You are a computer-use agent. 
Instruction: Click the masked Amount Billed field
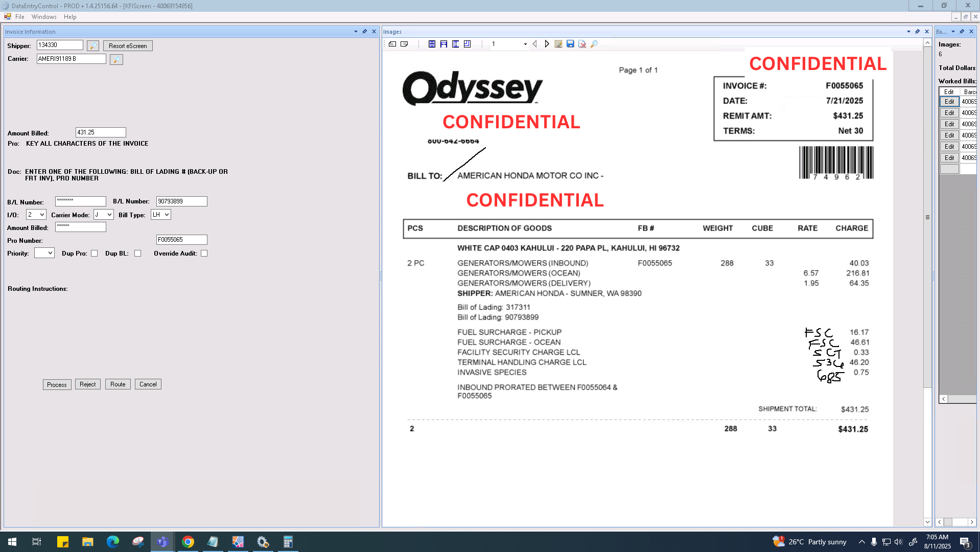point(81,227)
